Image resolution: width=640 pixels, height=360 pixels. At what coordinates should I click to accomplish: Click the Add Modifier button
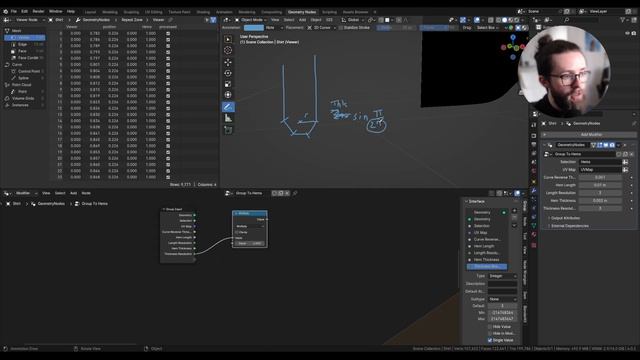click(591, 135)
